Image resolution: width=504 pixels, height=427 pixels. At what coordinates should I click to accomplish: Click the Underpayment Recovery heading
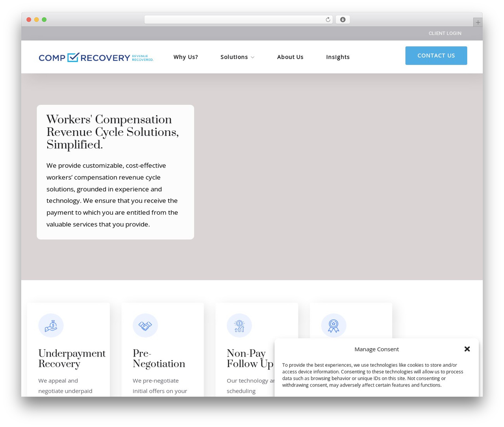72,358
